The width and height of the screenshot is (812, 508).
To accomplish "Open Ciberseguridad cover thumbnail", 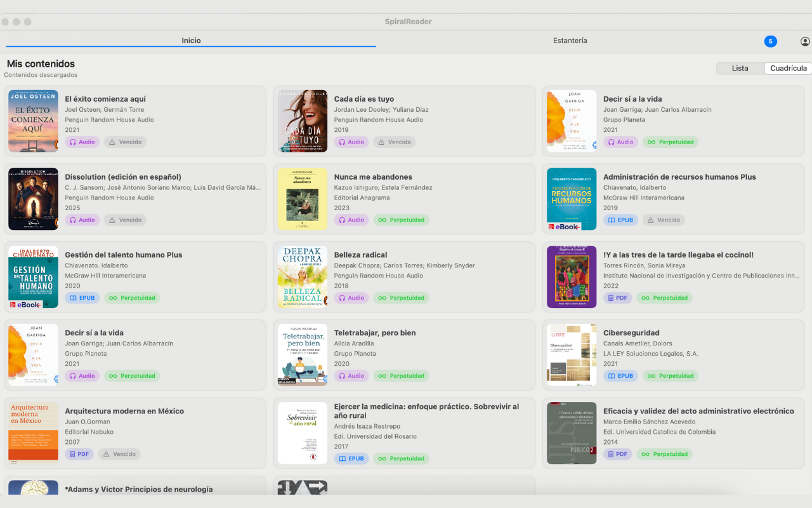I will click(572, 355).
